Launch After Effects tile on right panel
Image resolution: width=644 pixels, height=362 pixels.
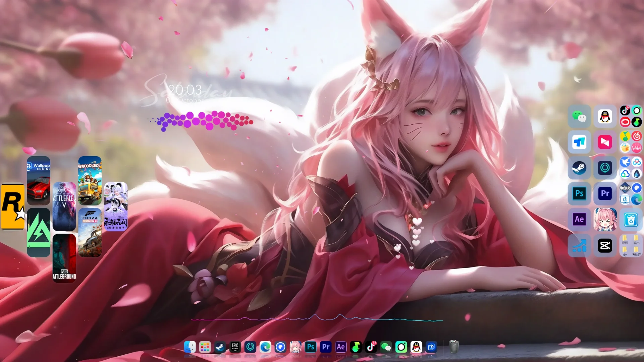click(x=579, y=220)
